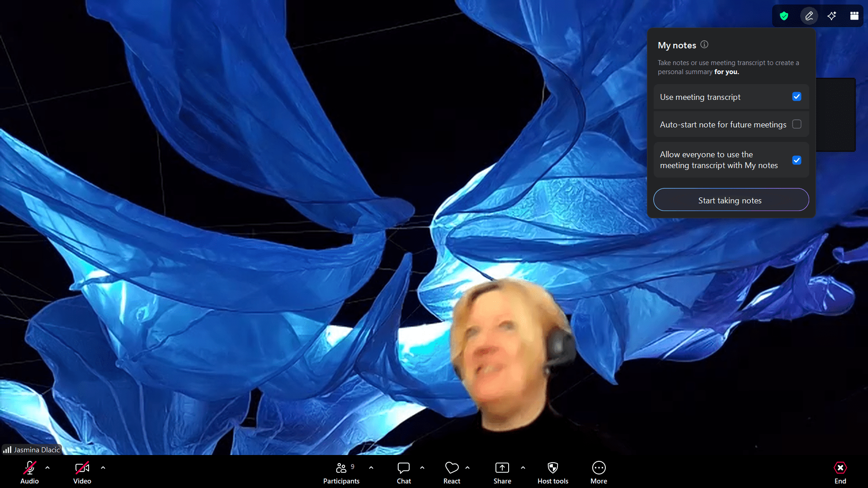Change the gallery view layout icon
This screenshot has width=868, height=488.
[854, 16]
